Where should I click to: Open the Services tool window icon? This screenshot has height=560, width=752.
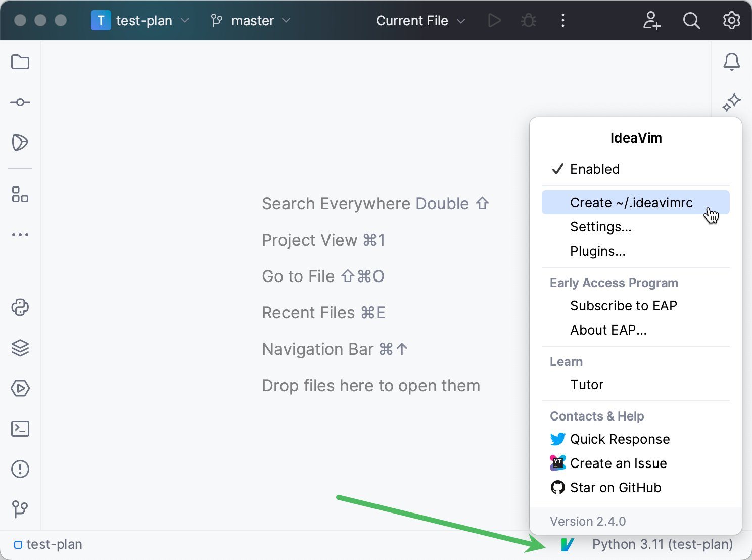(x=20, y=388)
